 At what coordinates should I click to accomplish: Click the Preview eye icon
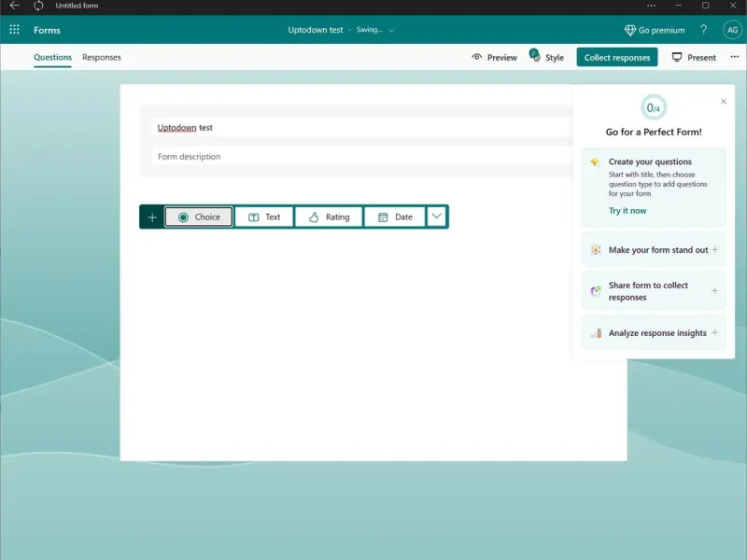click(477, 57)
